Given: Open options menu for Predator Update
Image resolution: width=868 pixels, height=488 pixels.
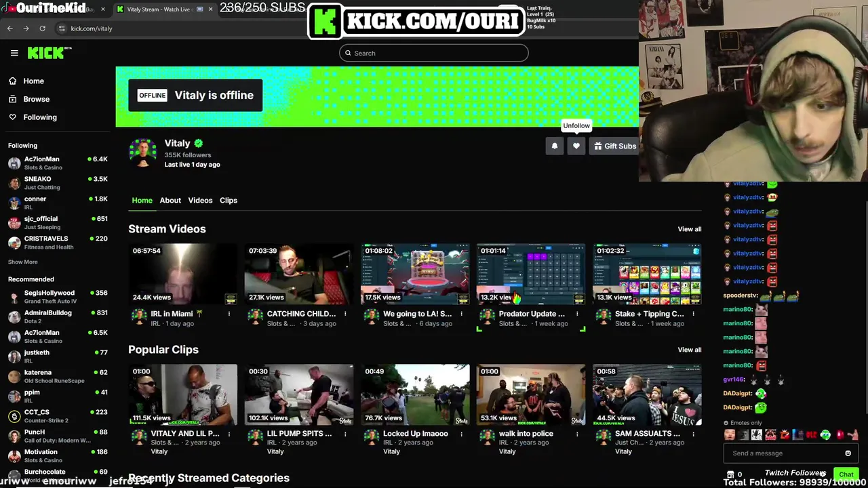Looking at the screenshot, I should pyautogui.click(x=577, y=314).
